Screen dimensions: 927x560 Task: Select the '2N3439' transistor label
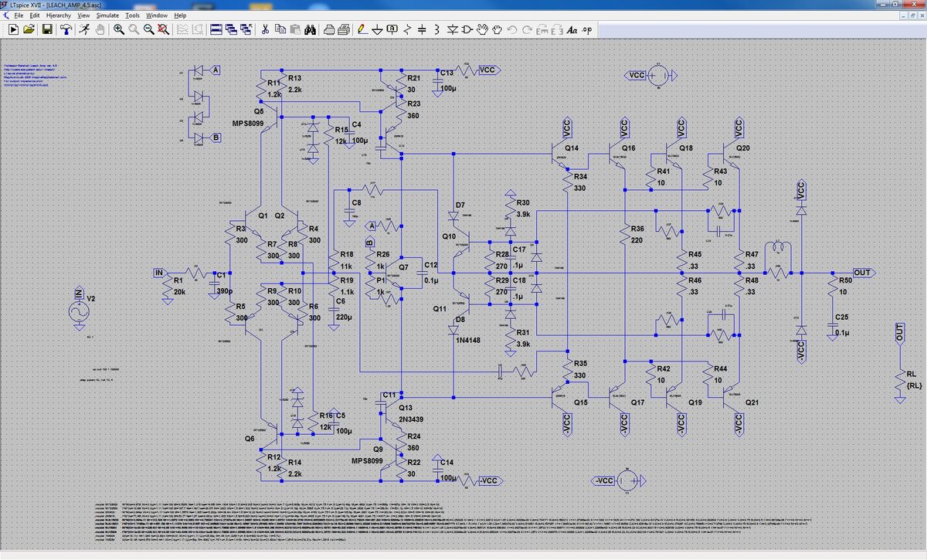(x=413, y=419)
